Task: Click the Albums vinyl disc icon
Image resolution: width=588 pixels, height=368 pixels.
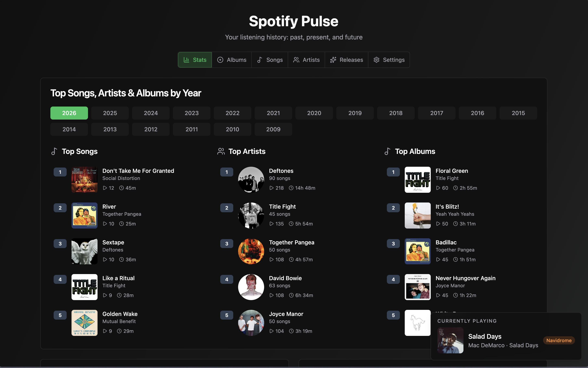Action: tap(220, 60)
